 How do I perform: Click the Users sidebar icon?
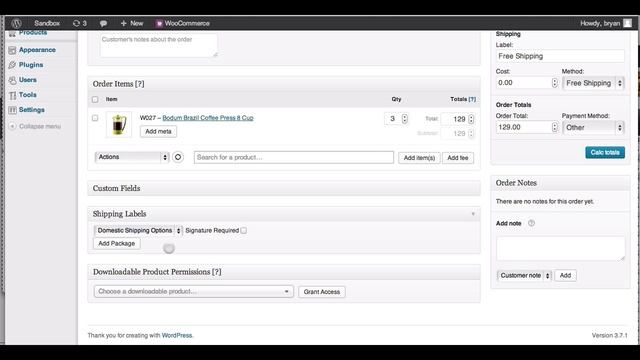12,80
